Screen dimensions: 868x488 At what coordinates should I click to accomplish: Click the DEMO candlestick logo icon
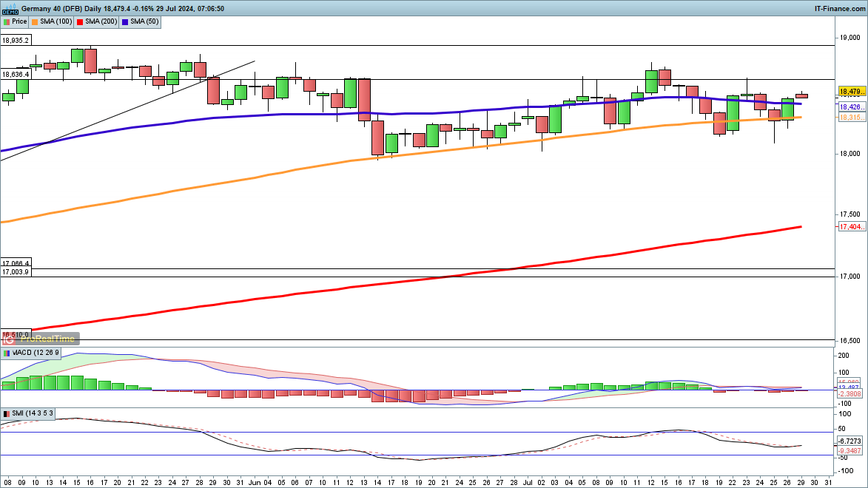[x=10, y=8]
